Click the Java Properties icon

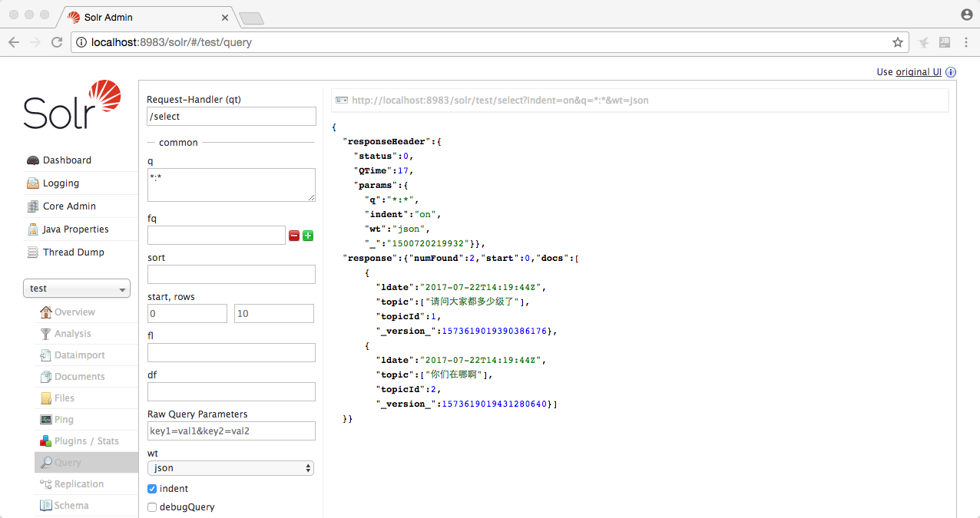coord(32,229)
